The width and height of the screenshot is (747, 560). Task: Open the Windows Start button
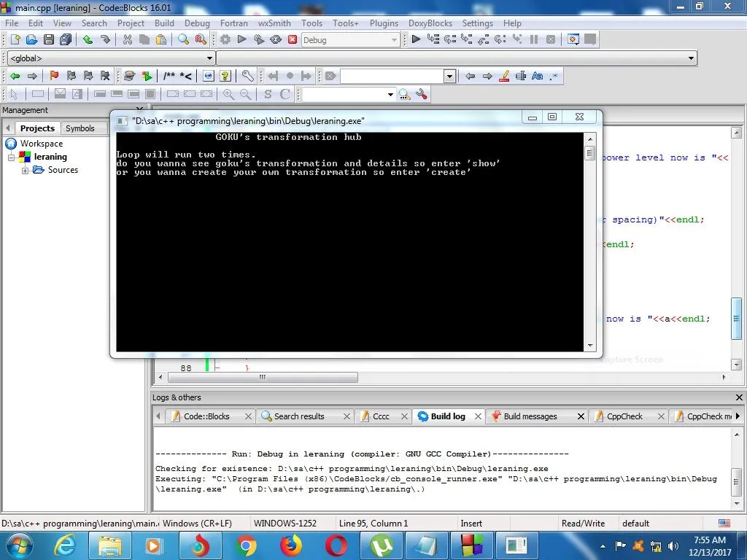19,545
